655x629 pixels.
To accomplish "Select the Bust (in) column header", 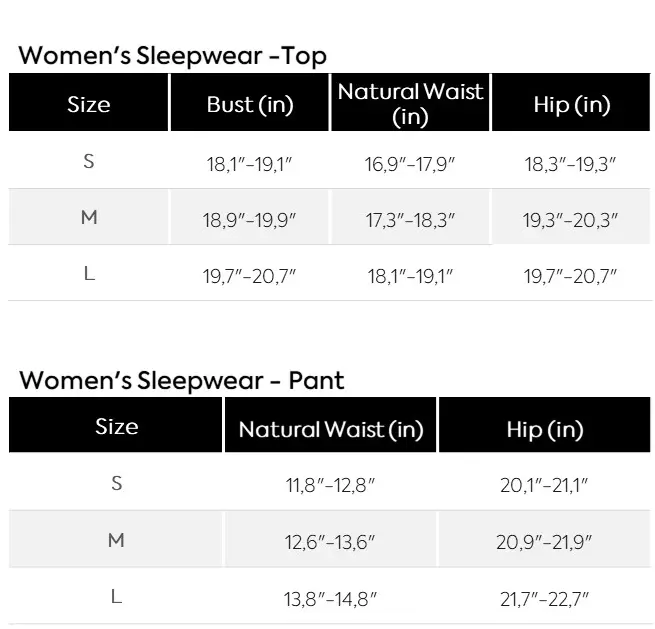I will (250, 105).
